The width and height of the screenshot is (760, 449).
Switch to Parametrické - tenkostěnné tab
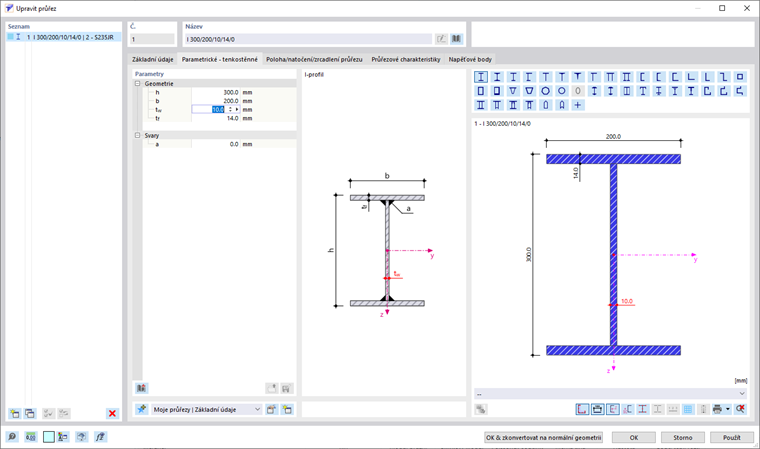[220, 59]
